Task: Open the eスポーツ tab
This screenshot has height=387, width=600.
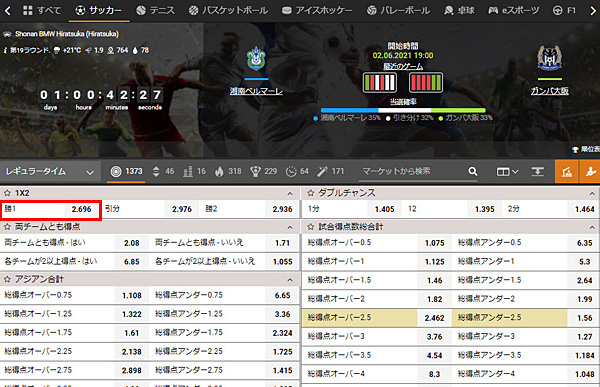Action: tap(514, 10)
